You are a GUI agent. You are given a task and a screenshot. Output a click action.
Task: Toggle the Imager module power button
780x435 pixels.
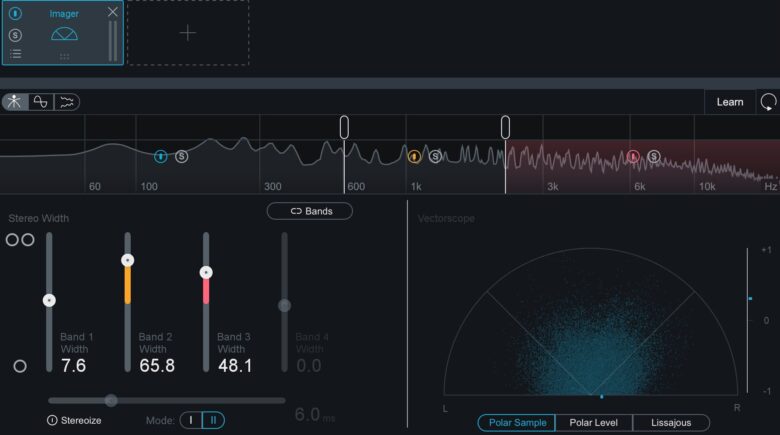click(15, 14)
